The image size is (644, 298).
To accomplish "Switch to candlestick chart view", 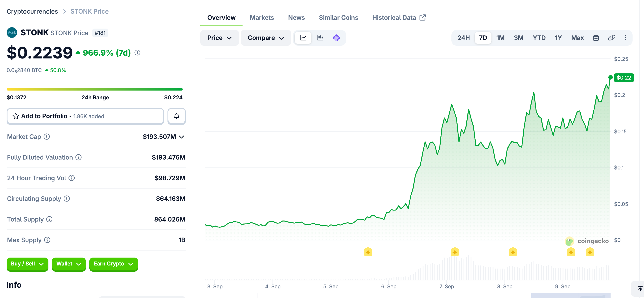I will pyautogui.click(x=320, y=38).
